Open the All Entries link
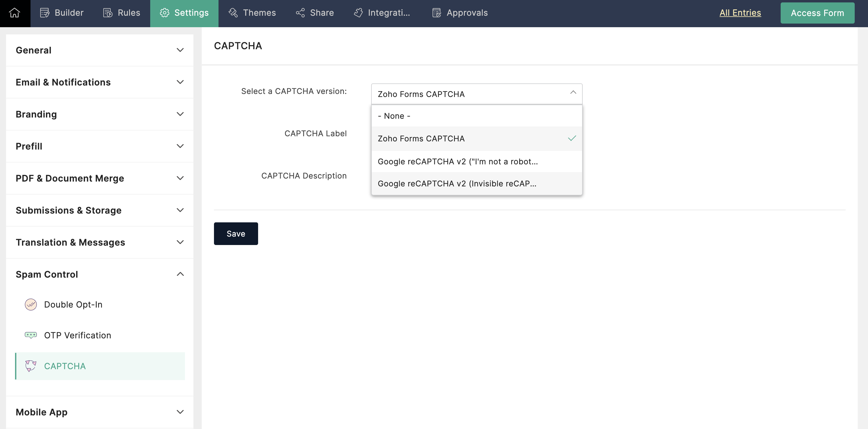 tap(740, 13)
